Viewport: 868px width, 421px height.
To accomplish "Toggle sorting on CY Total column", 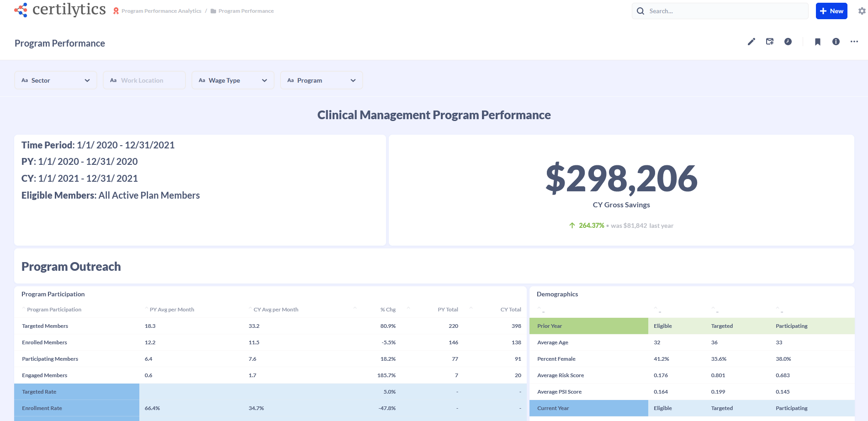I will (510, 309).
